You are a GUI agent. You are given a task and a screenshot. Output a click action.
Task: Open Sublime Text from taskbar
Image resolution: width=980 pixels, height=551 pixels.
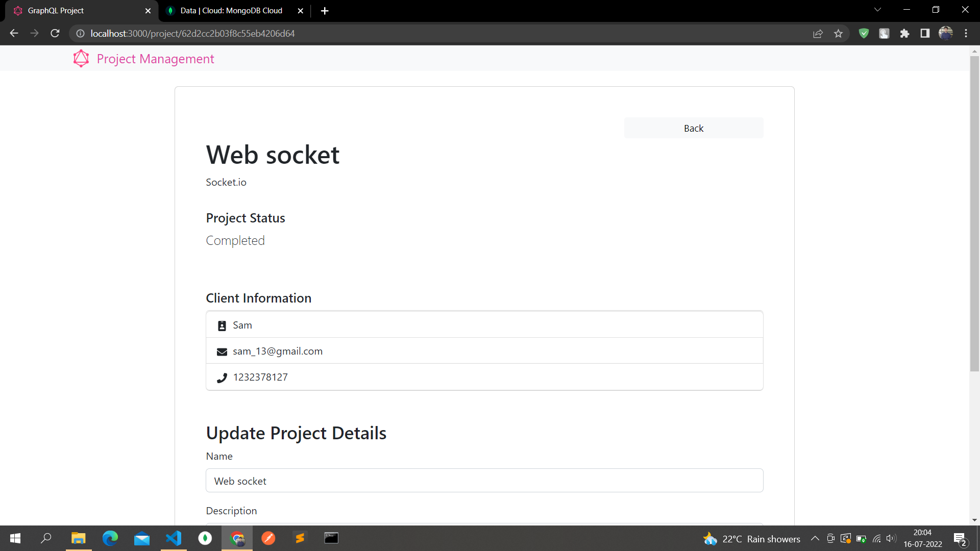tap(300, 538)
